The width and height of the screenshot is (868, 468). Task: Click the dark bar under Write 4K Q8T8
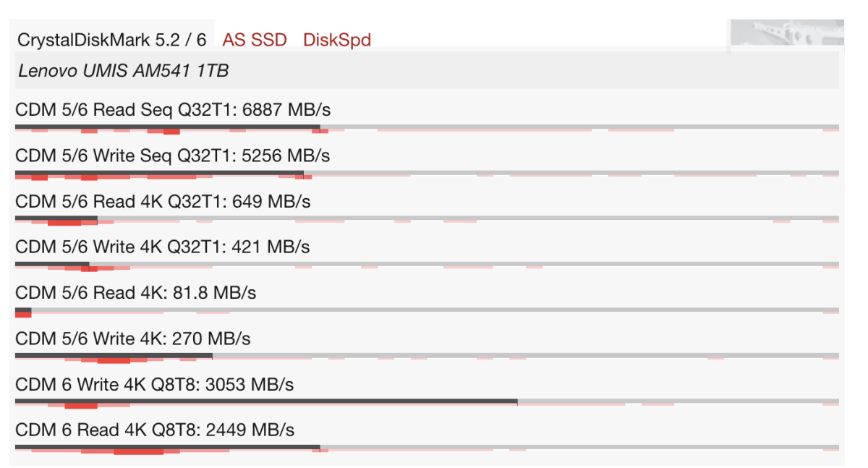pyautogui.click(x=266, y=401)
